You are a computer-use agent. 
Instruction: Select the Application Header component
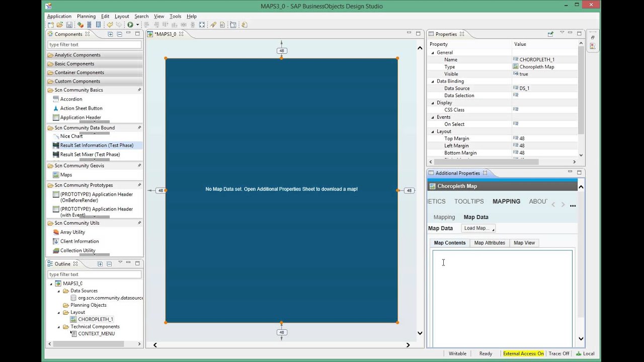point(80,118)
